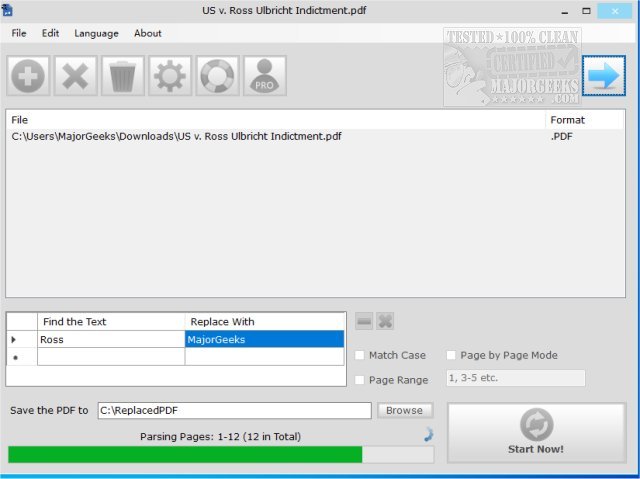Click the Add file plus icon

28,76
